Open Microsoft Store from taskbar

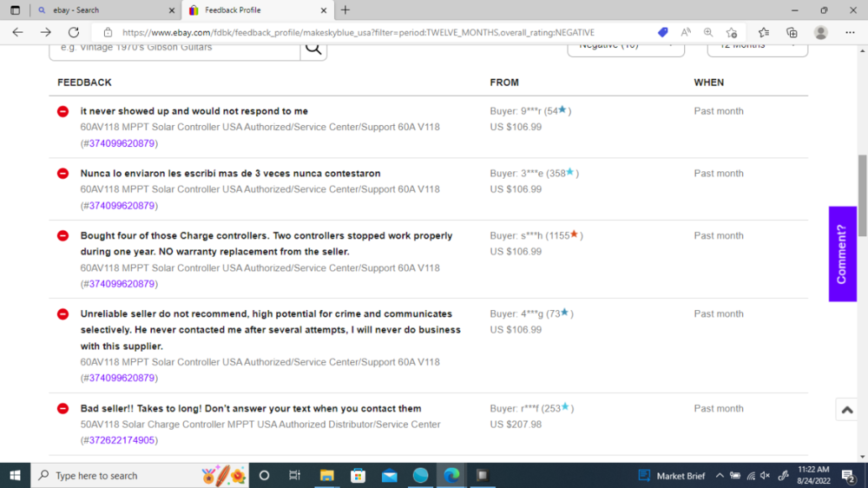[x=358, y=475]
